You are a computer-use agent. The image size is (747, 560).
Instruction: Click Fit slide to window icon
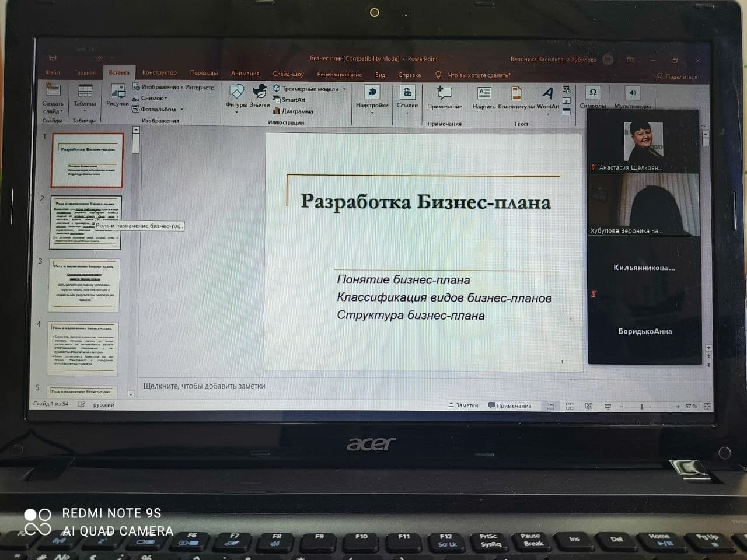707,407
